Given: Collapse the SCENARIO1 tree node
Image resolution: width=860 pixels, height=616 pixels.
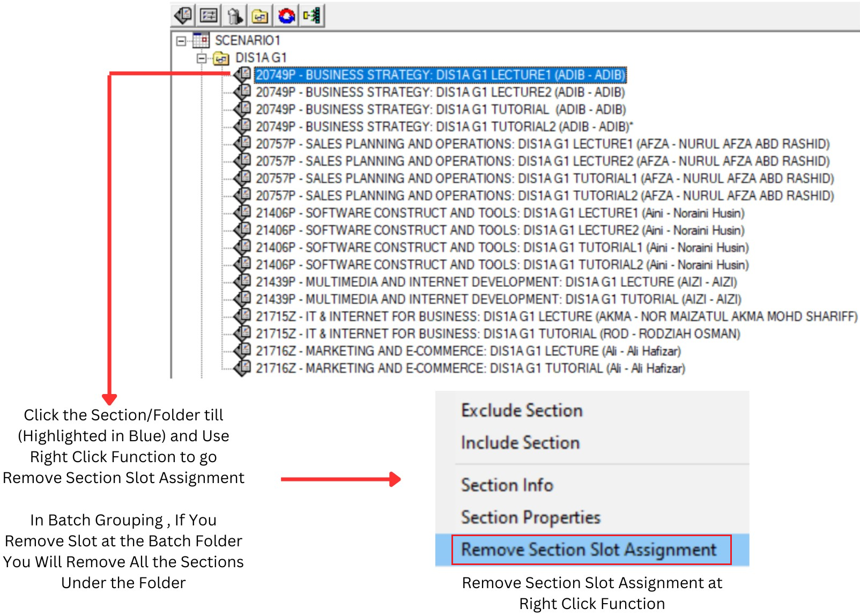Looking at the screenshot, I should point(181,41).
